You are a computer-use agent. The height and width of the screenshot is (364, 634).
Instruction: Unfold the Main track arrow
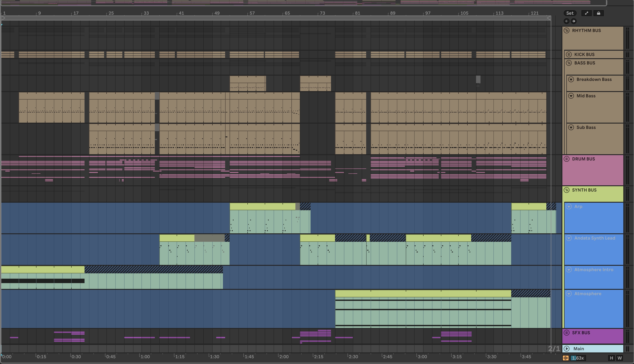(x=566, y=348)
